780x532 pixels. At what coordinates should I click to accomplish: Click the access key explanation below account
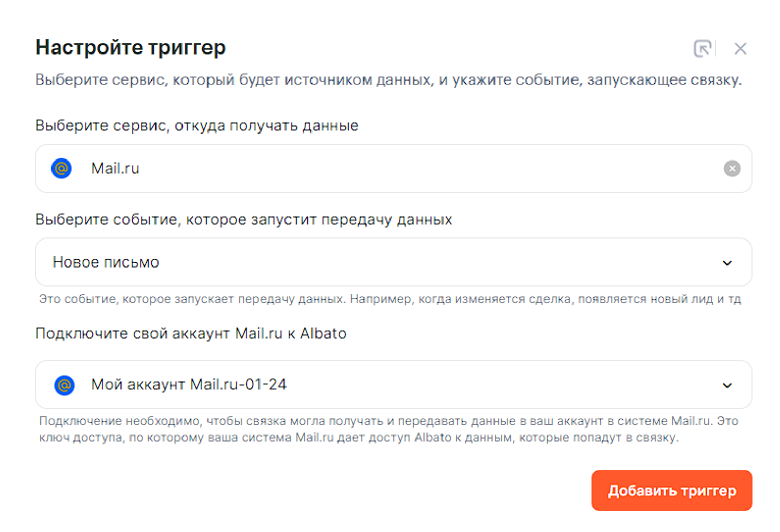[x=388, y=429]
